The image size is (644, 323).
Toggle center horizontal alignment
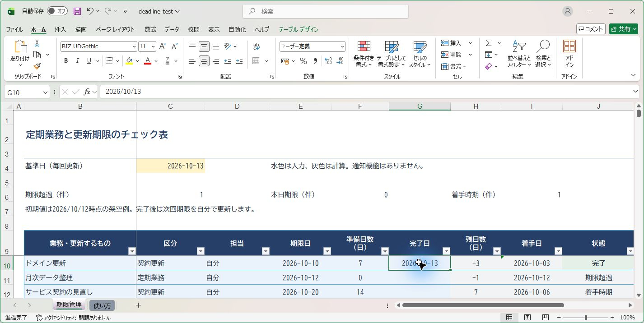[x=204, y=61]
